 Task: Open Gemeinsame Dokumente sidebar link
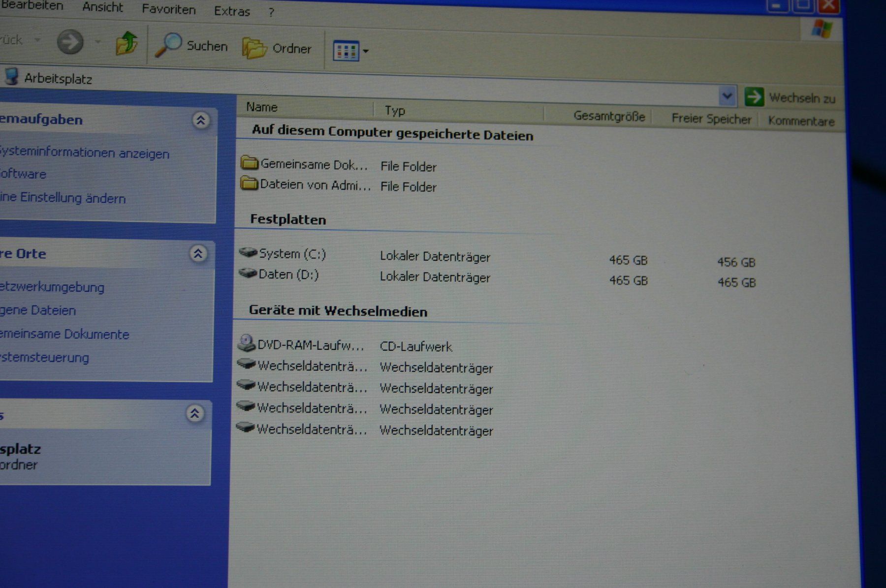point(64,334)
